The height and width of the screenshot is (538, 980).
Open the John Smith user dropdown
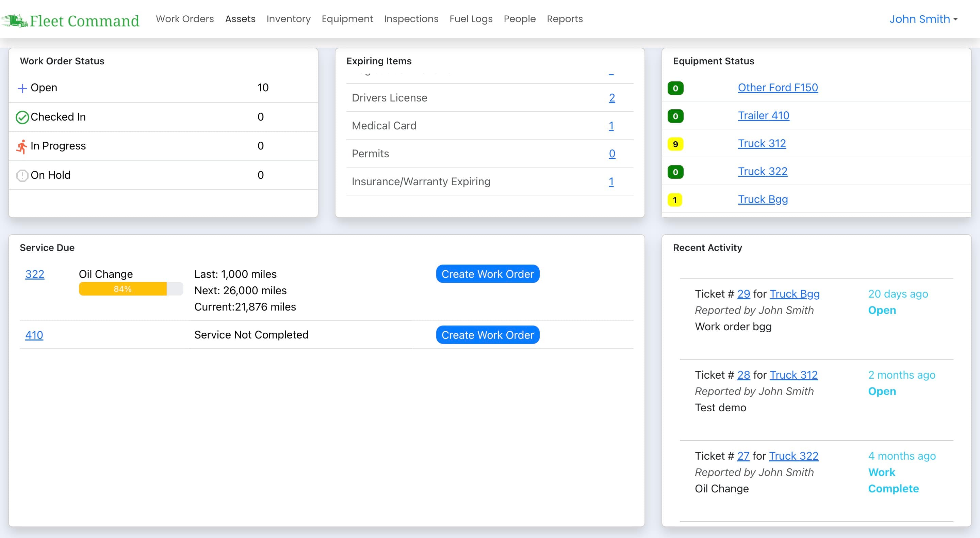[923, 19]
